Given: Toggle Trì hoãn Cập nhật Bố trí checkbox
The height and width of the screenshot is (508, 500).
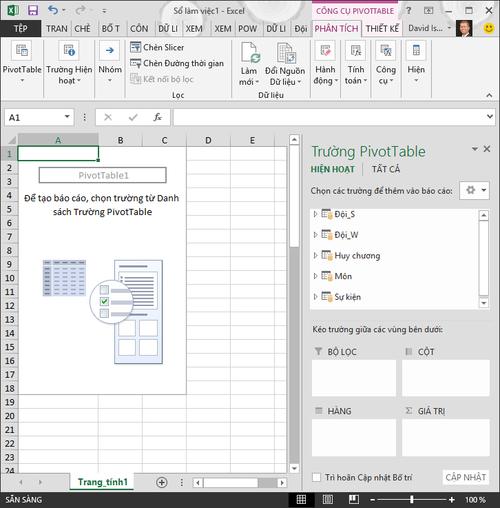Looking at the screenshot, I should click(x=316, y=477).
